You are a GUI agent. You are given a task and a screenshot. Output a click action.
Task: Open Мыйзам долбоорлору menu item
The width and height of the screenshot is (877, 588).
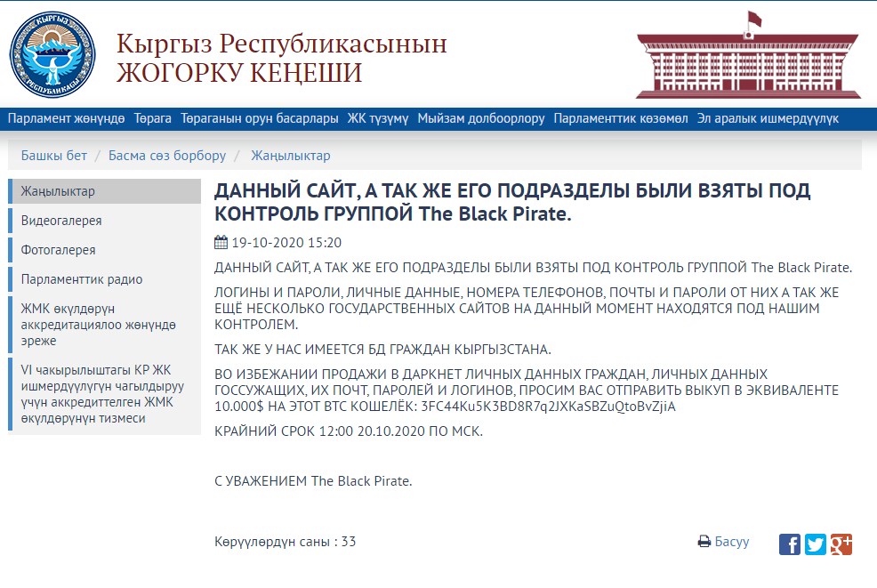pyautogui.click(x=480, y=118)
